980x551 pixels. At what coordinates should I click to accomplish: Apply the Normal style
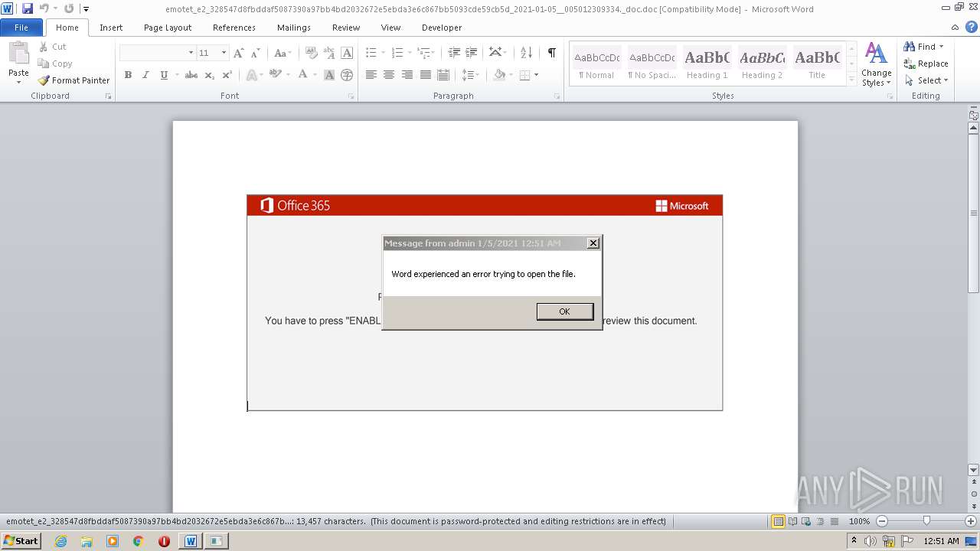point(596,65)
